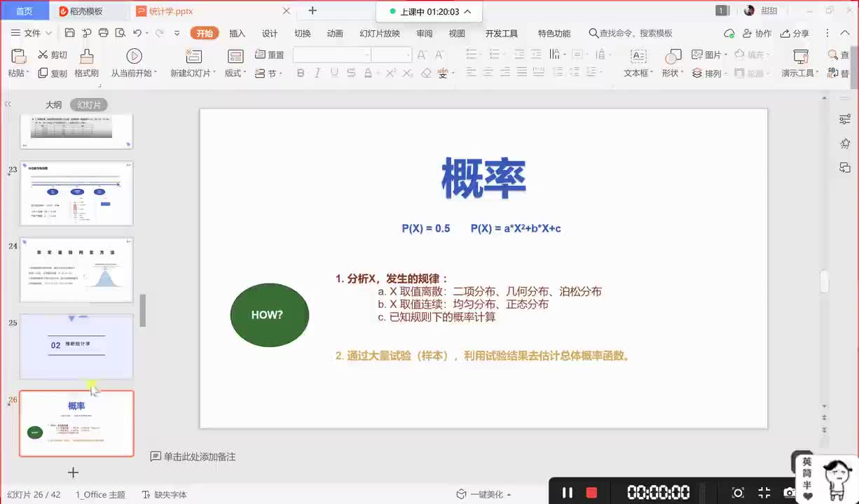859x504 pixels.
Task: Switch pane to Outline (大纲) view
Action: click(54, 105)
